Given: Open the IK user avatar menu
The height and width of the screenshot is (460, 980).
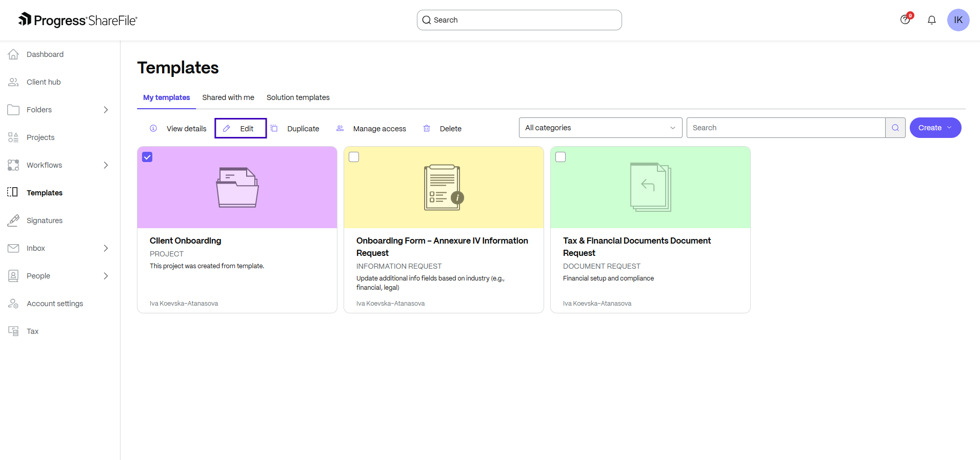Looking at the screenshot, I should 958,20.
